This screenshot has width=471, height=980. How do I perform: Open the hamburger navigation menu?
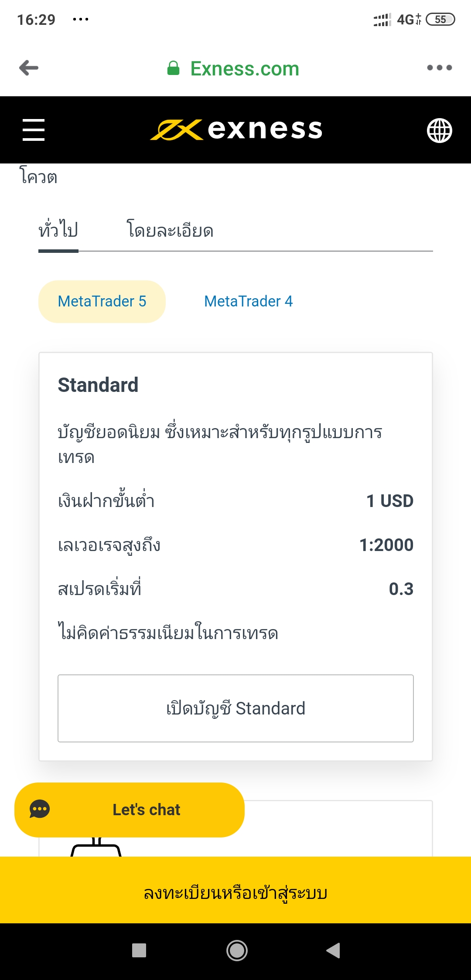tap(34, 130)
